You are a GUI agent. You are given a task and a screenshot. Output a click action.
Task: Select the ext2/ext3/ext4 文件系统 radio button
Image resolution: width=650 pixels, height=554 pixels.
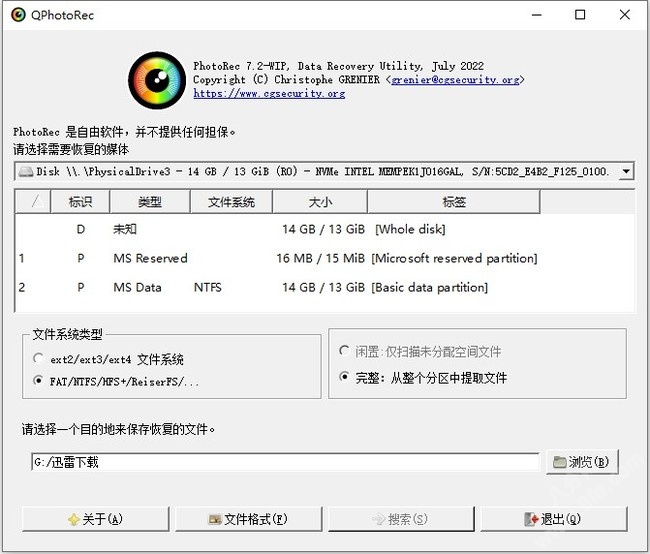tap(38, 358)
